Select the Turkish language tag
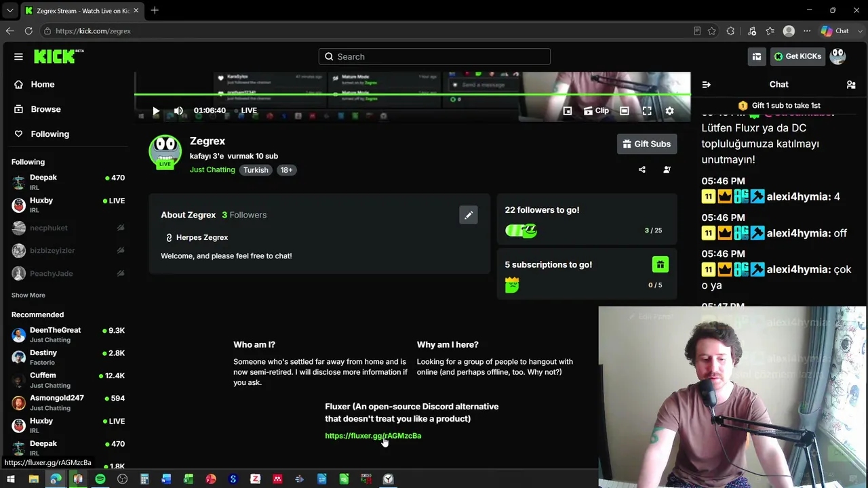868x488 pixels. click(x=256, y=170)
